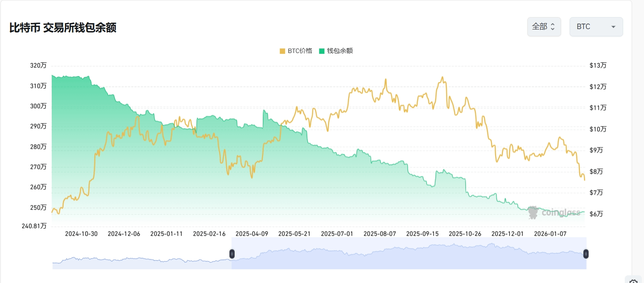Click the 2025-04-09 date on the x-axis

click(x=252, y=234)
